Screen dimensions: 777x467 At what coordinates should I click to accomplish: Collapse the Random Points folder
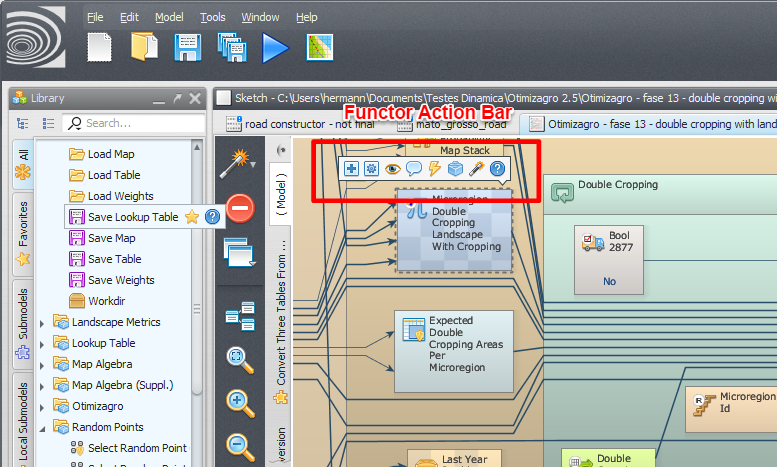tap(42, 427)
